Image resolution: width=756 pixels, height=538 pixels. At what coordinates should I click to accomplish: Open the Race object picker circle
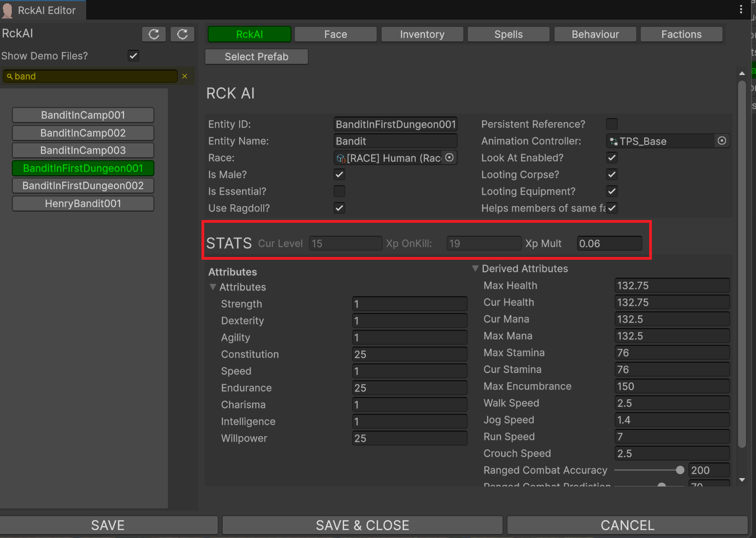tap(449, 158)
